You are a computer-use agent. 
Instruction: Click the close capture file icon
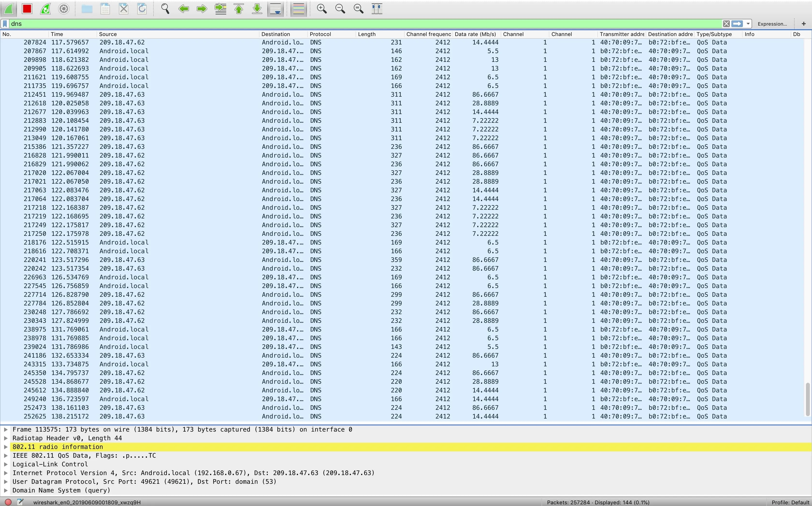pyautogui.click(x=123, y=9)
